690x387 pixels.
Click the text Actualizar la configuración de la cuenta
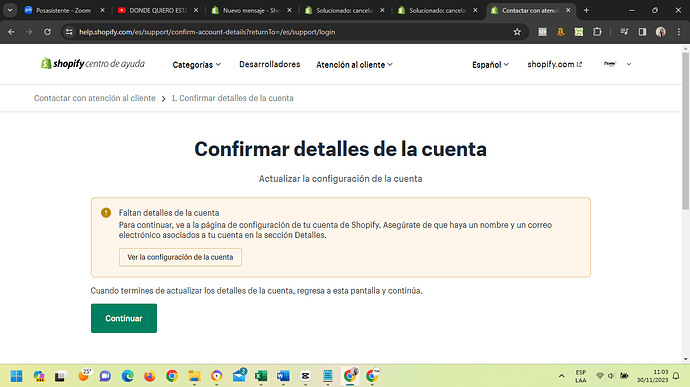pos(341,179)
